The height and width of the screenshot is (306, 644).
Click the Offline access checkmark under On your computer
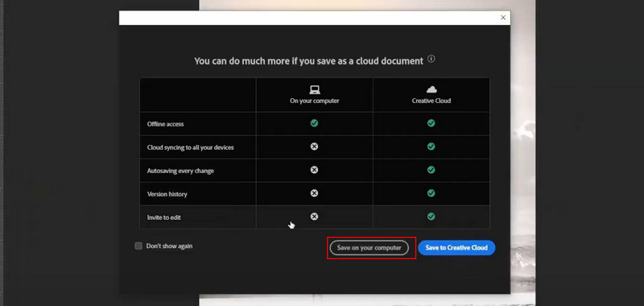314,123
